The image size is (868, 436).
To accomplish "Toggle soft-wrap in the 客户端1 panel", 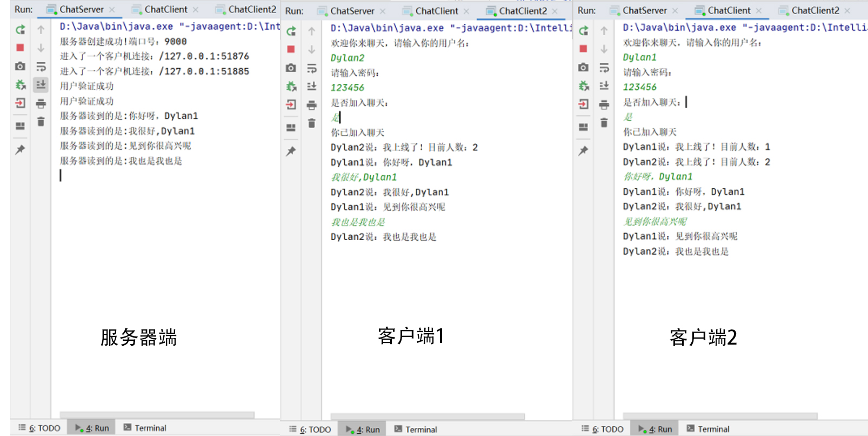I will (311, 68).
